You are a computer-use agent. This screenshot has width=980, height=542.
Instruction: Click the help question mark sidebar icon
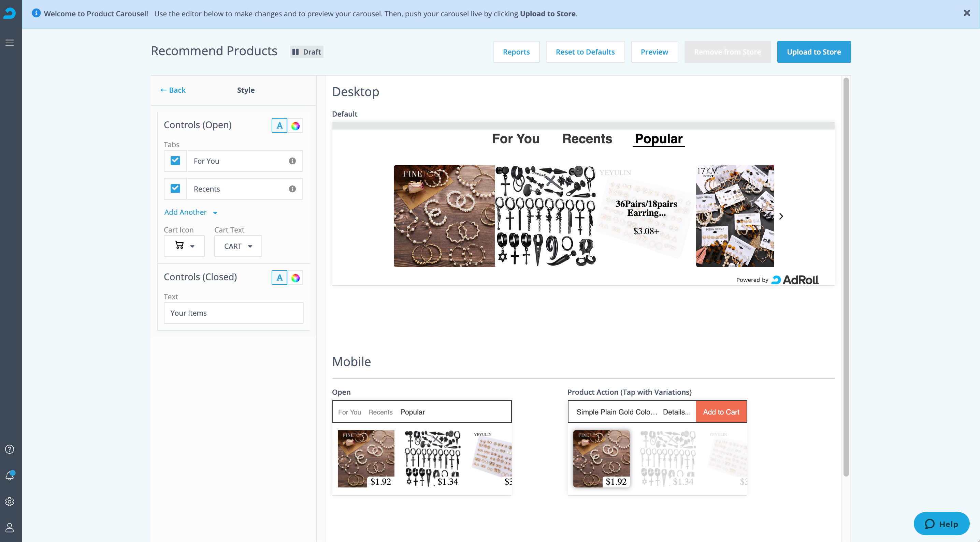10,449
